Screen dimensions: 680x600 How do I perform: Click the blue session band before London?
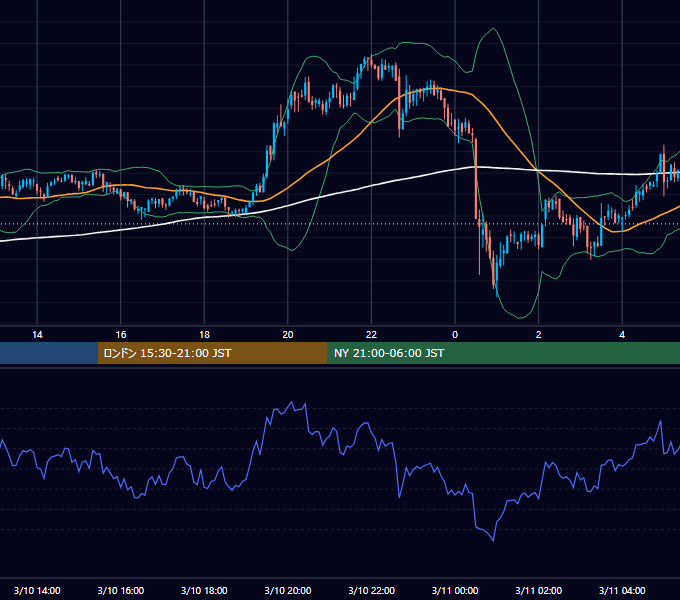coord(49,353)
